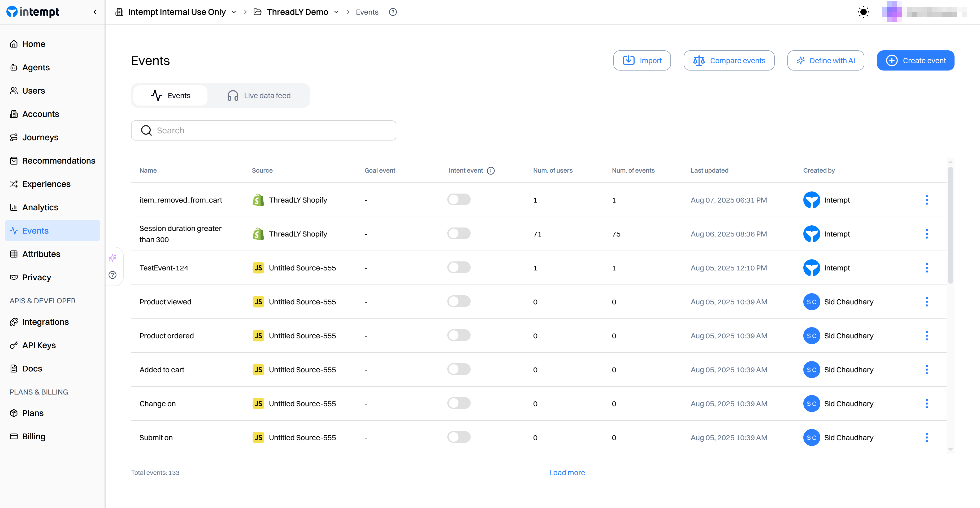Click the help icon on side panel
Viewport: 980px width, 508px height.
point(112,275)
